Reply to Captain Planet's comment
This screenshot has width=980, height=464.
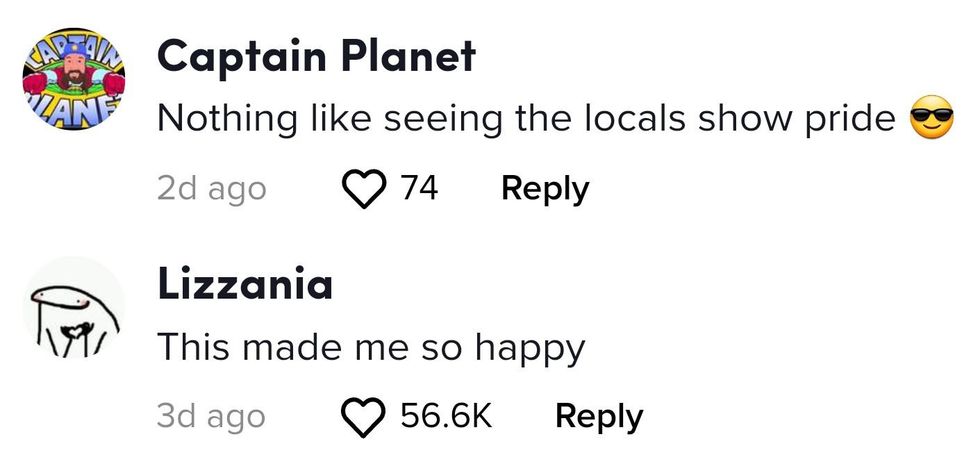click(x=545, y=188)
